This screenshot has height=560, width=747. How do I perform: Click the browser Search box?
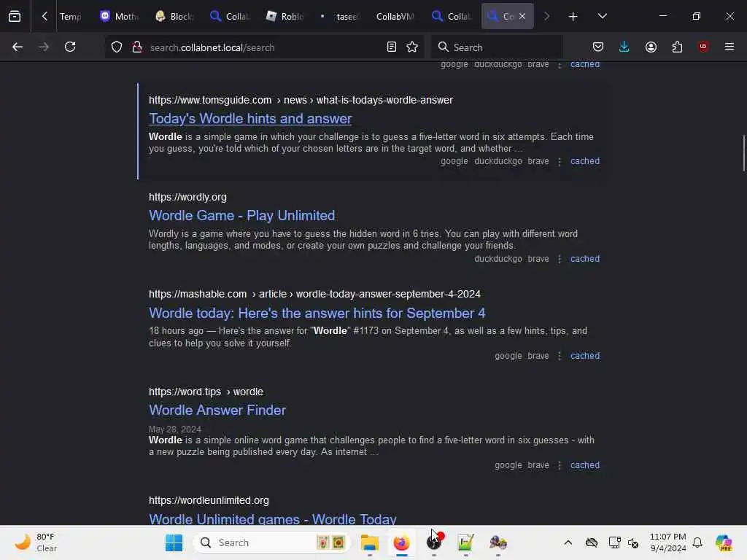point(497,47)
